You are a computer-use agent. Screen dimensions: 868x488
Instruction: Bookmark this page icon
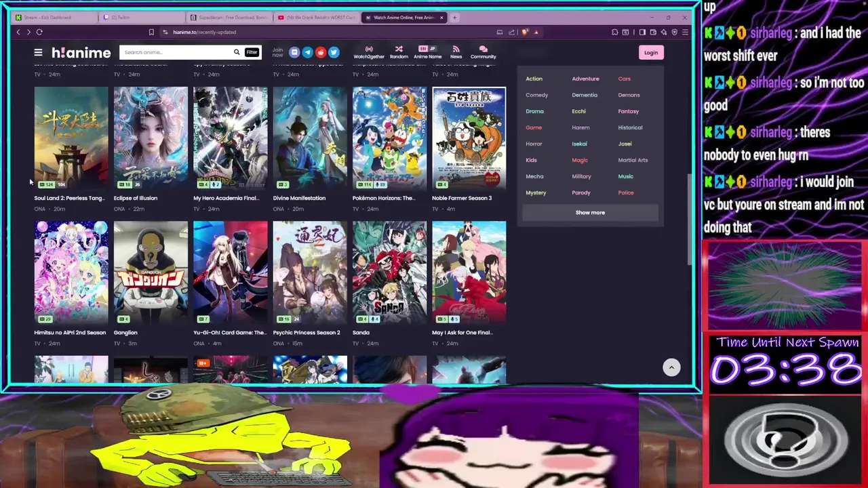coord(151,32)
